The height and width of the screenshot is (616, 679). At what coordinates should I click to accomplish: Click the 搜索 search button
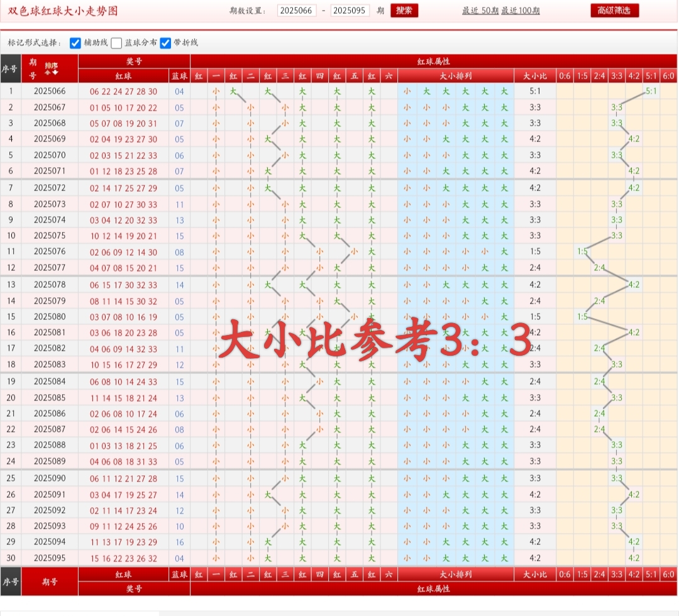coord(404,11)
